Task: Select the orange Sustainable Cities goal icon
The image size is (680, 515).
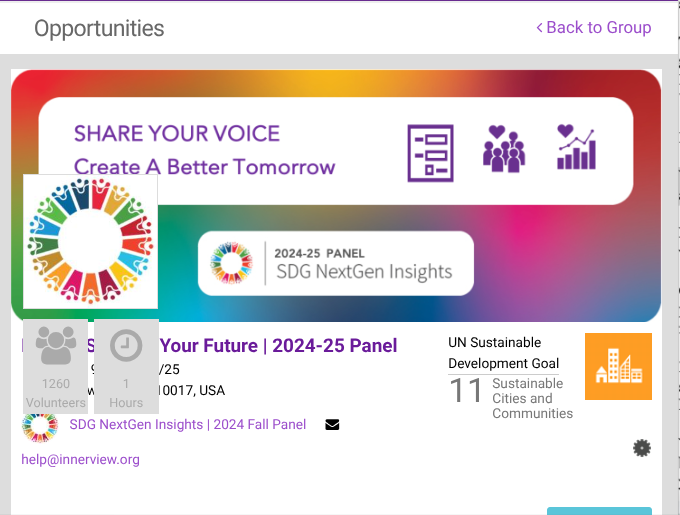Action: coord(618,366)
